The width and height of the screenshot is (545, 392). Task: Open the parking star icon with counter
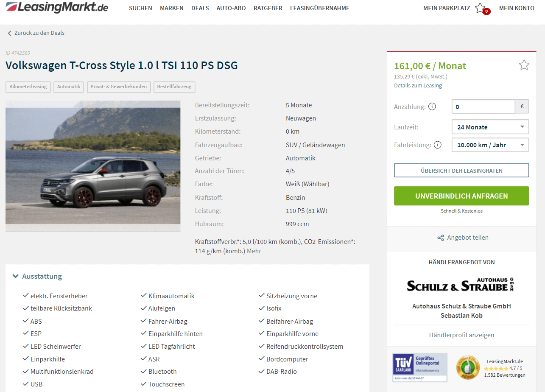[482, 8]
